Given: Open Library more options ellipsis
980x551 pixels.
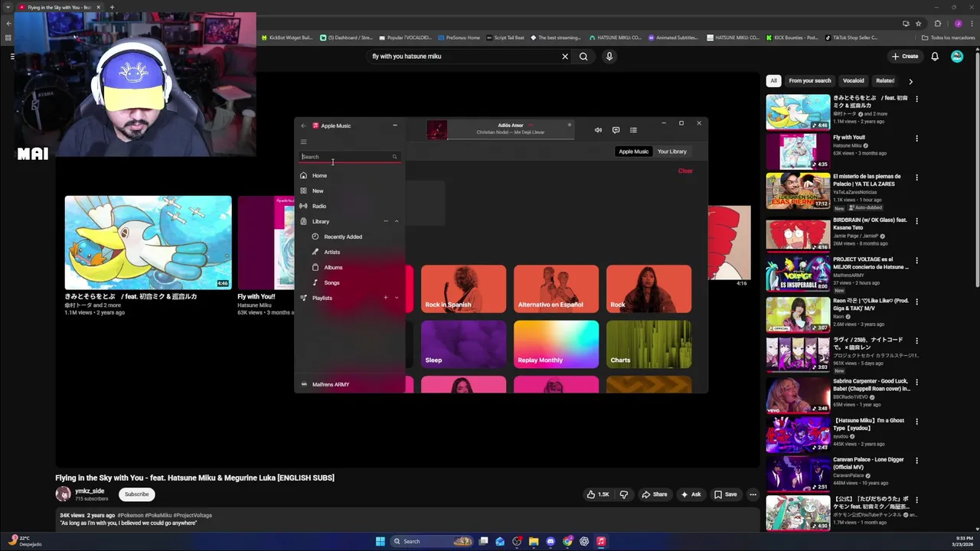Looking at the screenshot, I should [386, 221].
